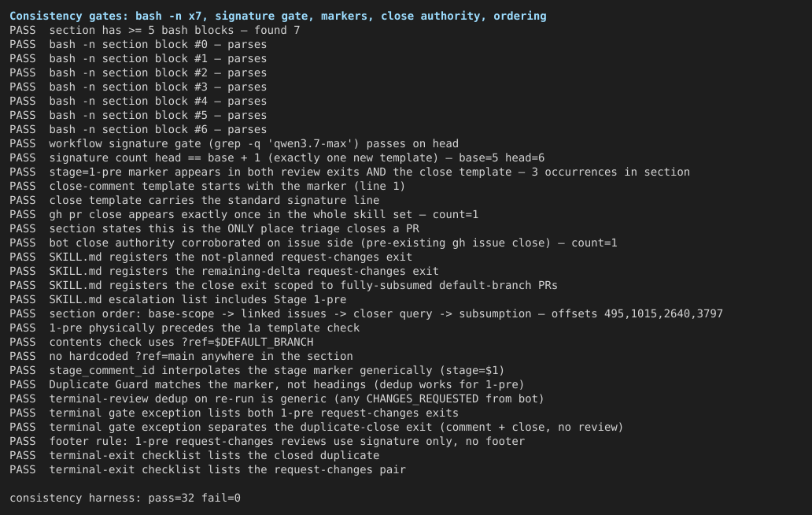
Task: Click the signature count base=5 head=6 line
Action: point(277,157)
